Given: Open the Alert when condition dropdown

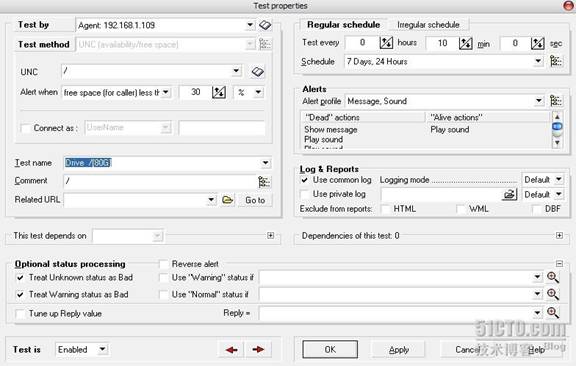Looking at the screenshot, I should point(166,92).
